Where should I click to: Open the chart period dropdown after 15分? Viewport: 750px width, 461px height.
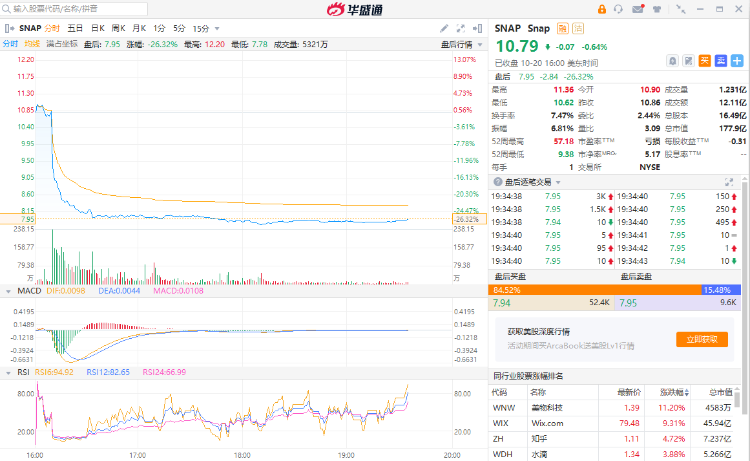tap(217, 29)
